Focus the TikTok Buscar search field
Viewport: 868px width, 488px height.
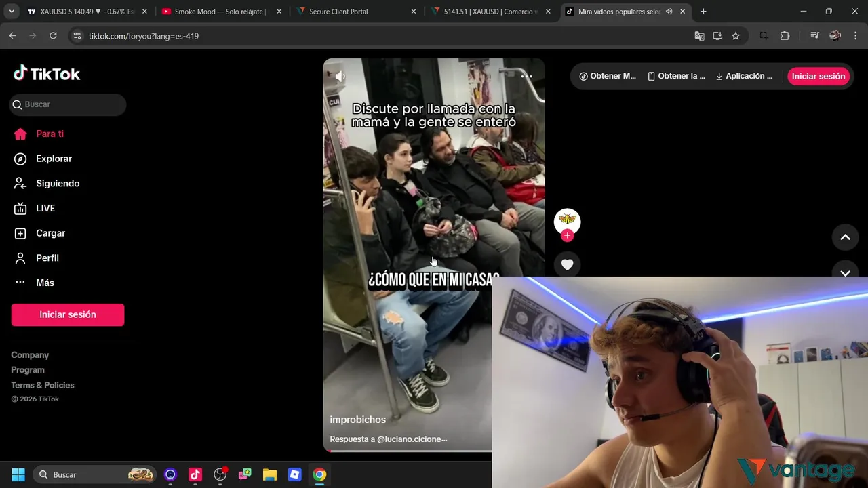click(68, 104)
